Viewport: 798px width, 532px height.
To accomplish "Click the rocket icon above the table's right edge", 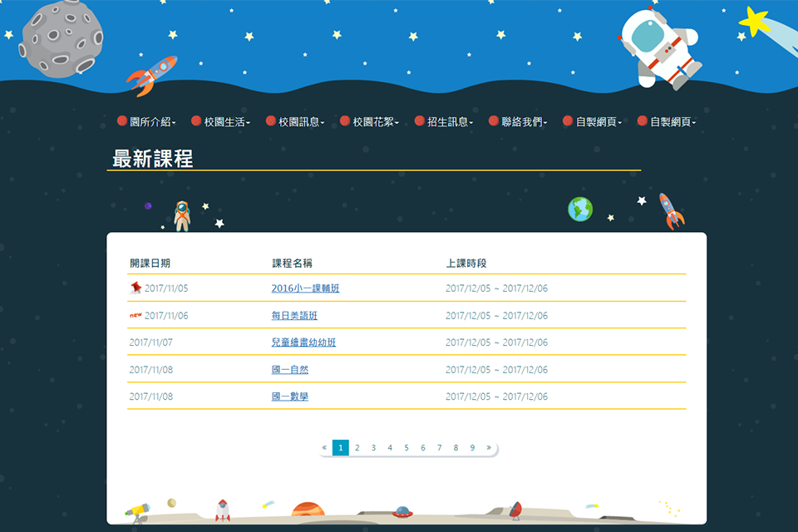I will coord(672,211).
